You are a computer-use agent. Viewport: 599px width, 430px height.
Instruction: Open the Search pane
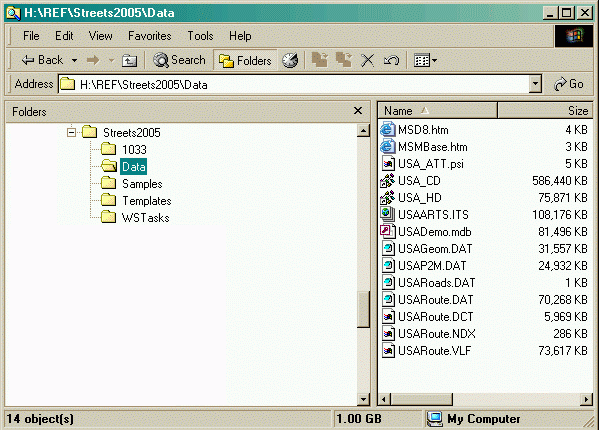click(x=179, y=60)
